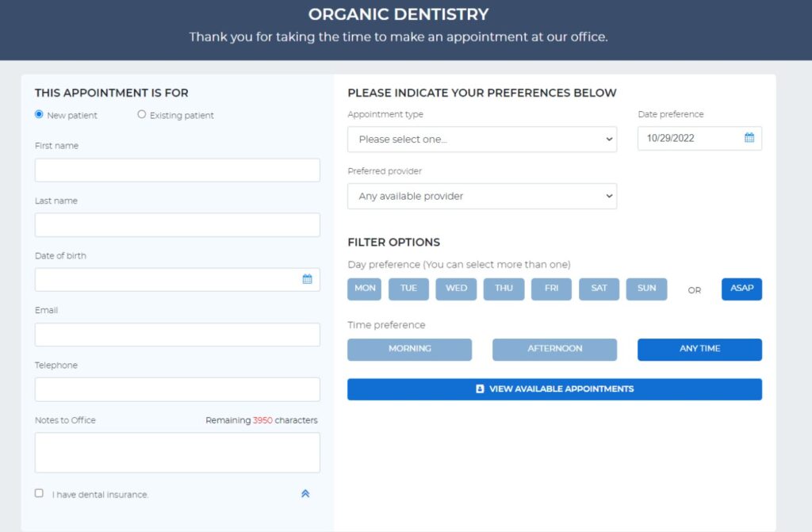Toggle SAT as a day preference
The width and height of the screenshot is (812, 532).
pos(599,289)
